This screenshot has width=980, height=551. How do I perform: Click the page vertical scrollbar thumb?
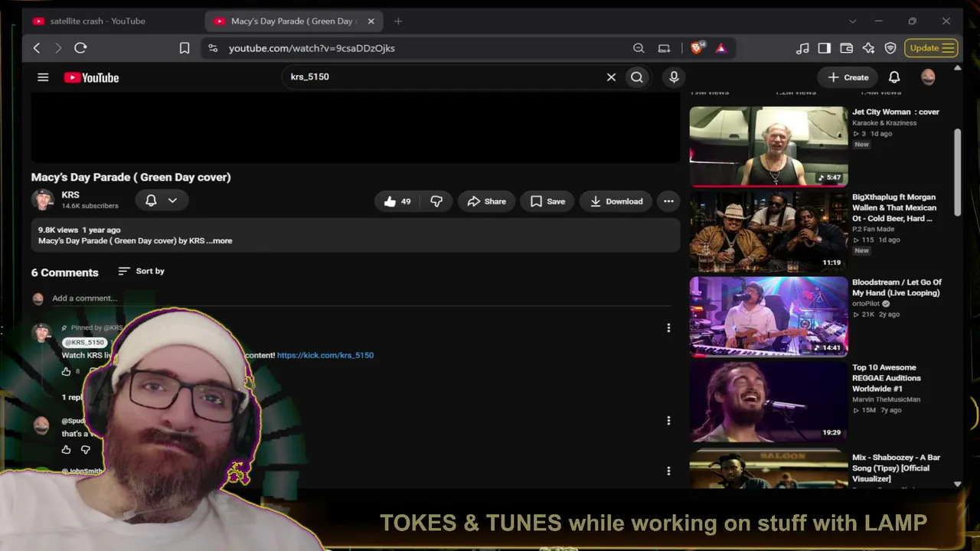(x=958, y=172)
